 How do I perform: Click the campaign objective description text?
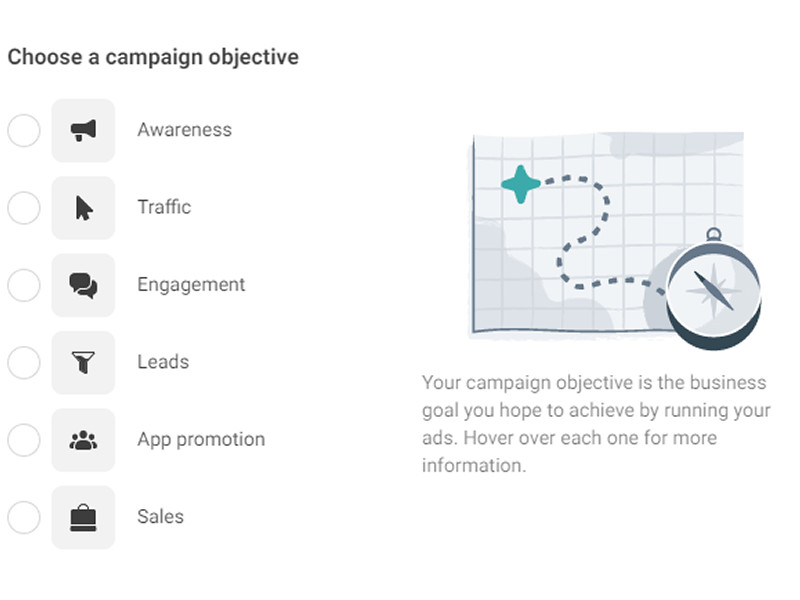coord(596,423)
